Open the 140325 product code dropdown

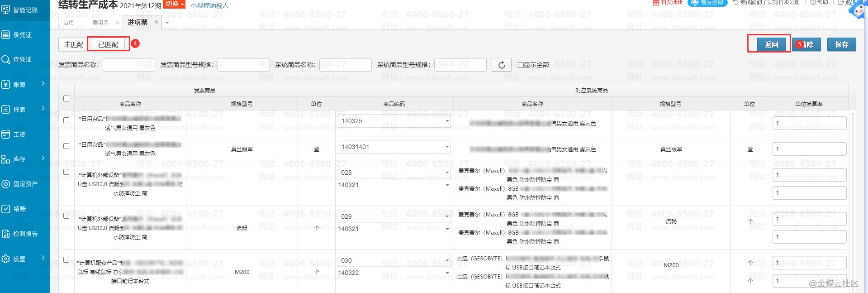coord(447,121)
